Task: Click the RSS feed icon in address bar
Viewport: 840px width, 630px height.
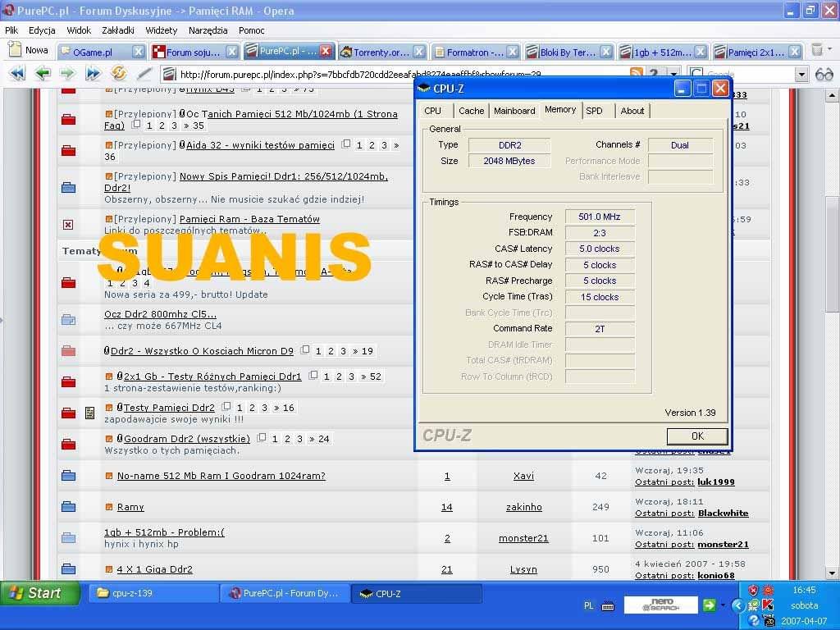Action: click(x=637, y=73)
